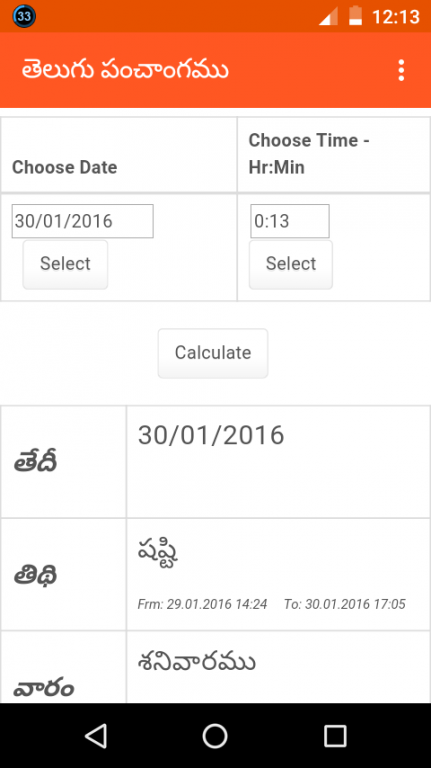Focus the date field showing 30/01/2016
This screenshot has width=431, height=768.
click(83, 221)
